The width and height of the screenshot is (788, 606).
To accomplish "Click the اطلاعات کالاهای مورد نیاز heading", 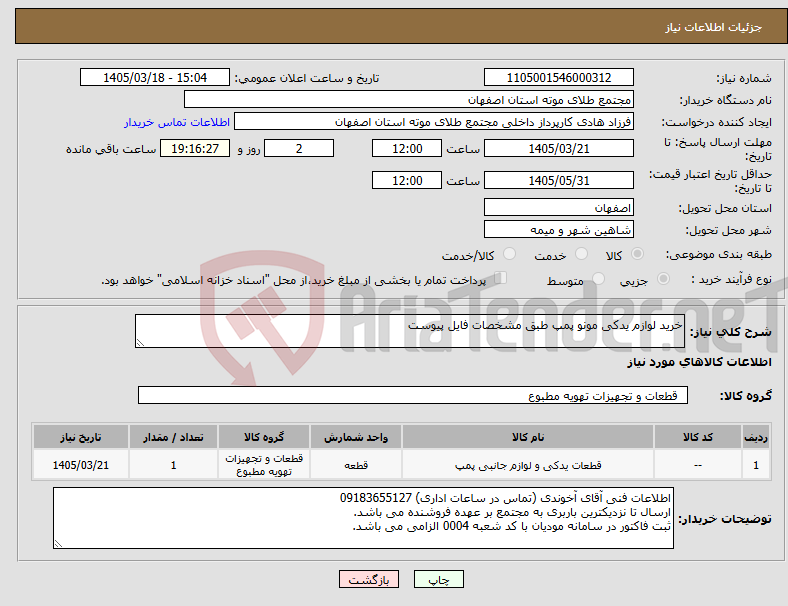I will click(x=699, y=362).
